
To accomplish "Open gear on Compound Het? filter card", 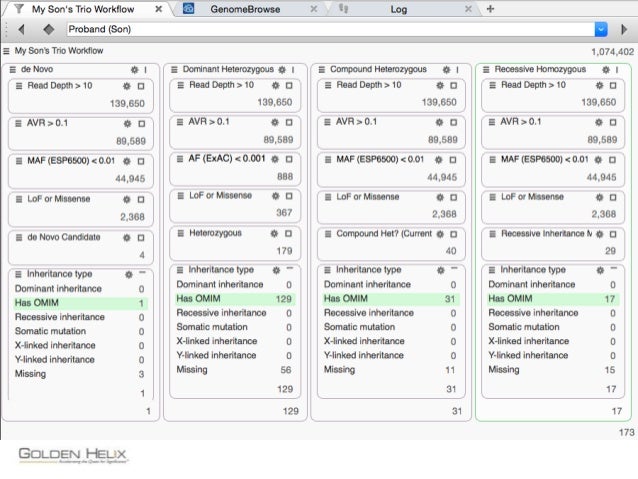I will tap(440, 234).
